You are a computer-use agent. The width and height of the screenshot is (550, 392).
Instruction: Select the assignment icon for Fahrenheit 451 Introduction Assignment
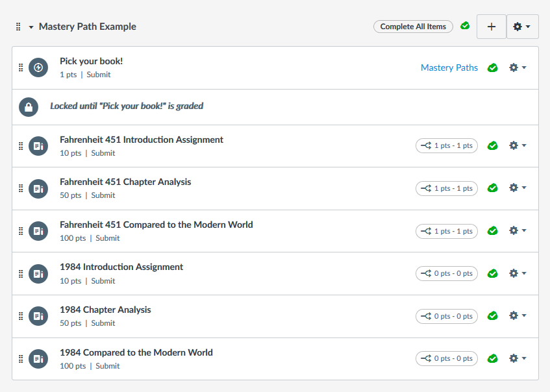38,145
